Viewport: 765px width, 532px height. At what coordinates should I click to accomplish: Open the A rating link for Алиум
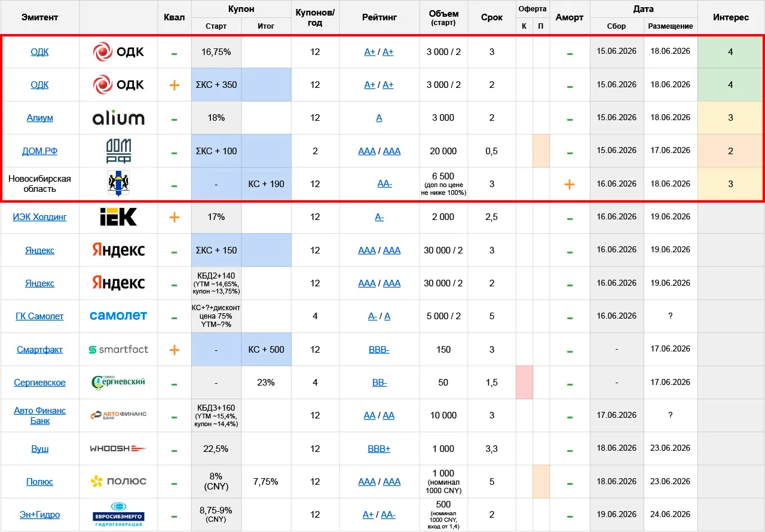click(379, 118)
